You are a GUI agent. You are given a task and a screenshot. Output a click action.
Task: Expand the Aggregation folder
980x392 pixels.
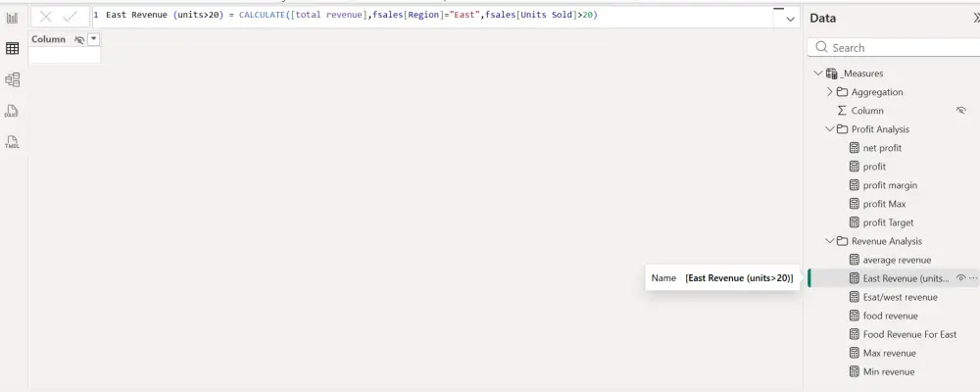pyautogui.click(x=830, y=92)
